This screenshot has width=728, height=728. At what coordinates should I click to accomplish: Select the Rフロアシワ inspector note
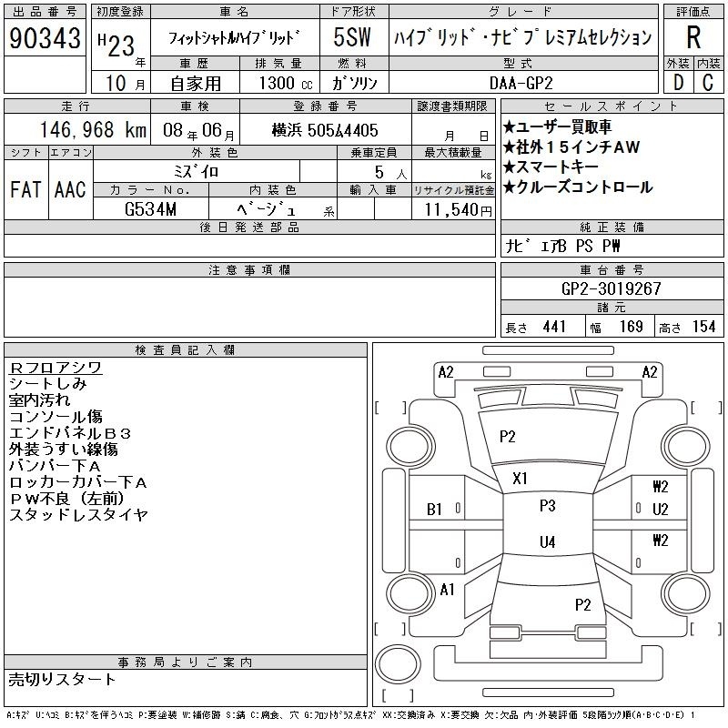(56, 368)
